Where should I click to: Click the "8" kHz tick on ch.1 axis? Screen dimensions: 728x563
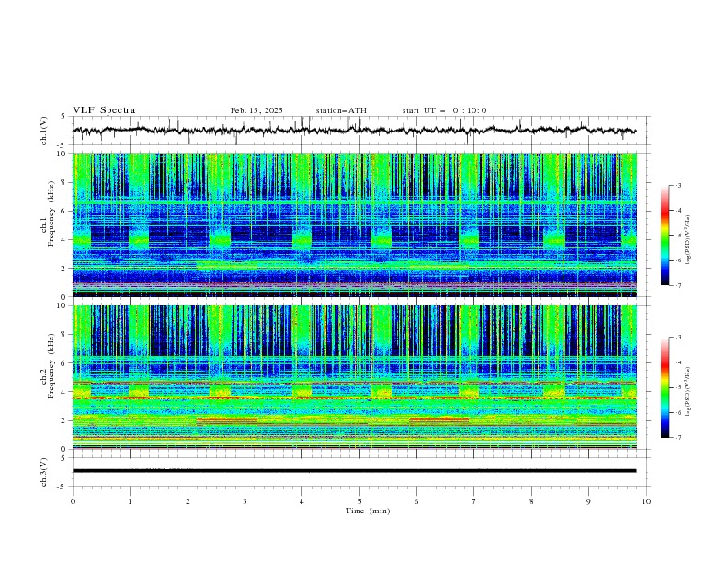65,182
